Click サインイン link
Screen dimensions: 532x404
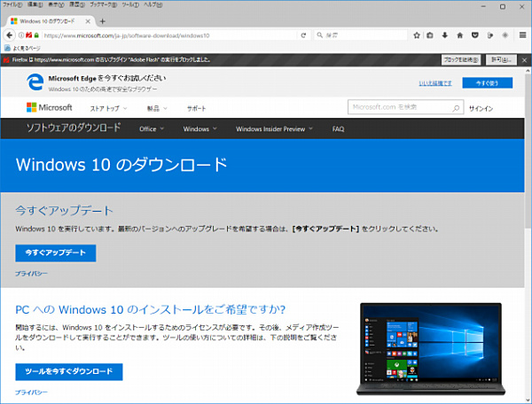coord(481,108)
